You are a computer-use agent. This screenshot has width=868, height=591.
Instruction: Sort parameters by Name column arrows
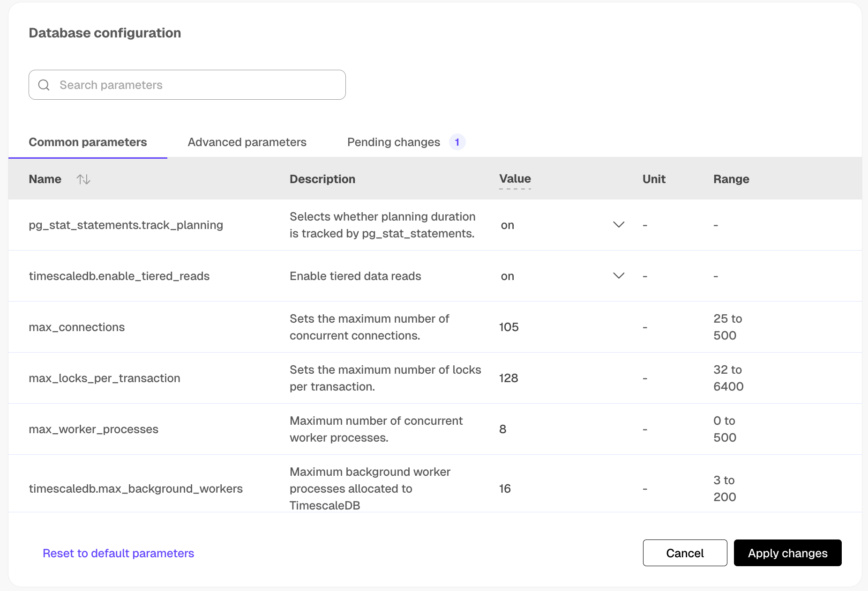(x=83, y=179)
